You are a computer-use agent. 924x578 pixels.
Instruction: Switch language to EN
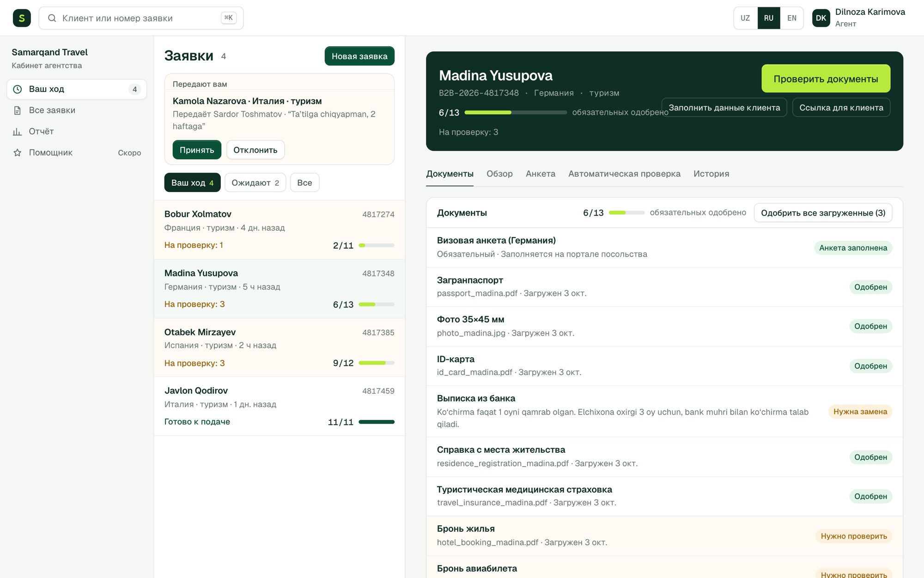pos(792,18)
